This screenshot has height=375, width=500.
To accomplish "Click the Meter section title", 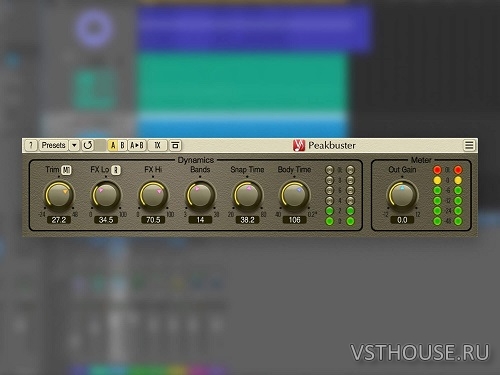I will pyautogui.click(x=421, y=160).
